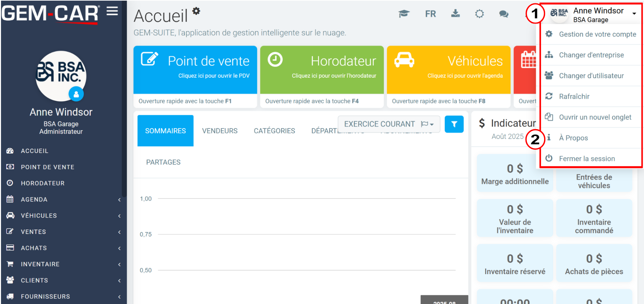Click the gear icon next to Accueil
Viewport: 644px width, 304px height.
(196, 11)
